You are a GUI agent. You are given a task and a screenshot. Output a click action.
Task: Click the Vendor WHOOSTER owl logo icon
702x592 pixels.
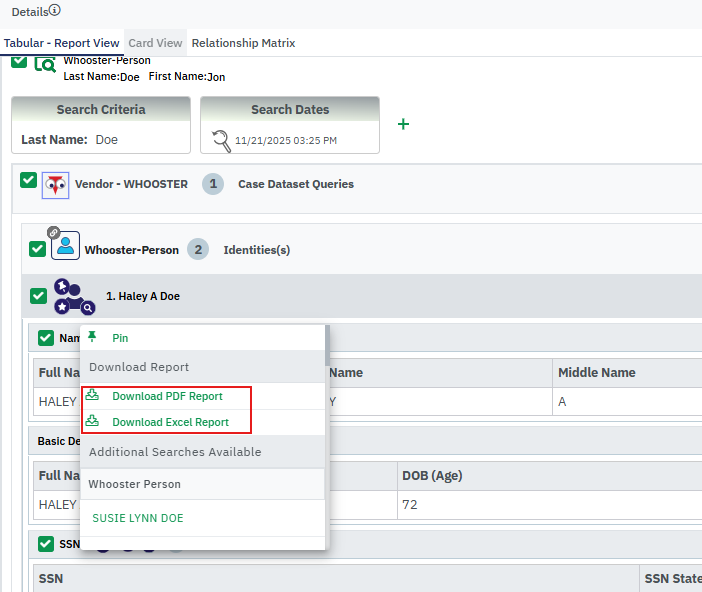(x=56, y=185)
